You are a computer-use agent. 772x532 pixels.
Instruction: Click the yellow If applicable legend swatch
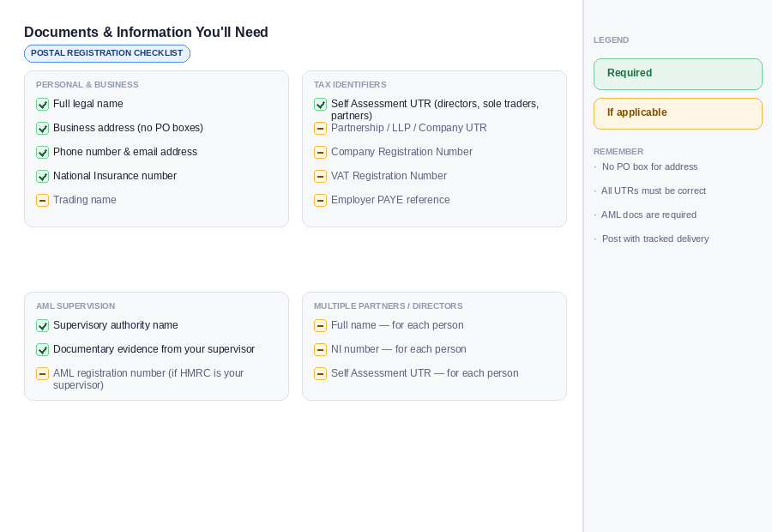(679, 113)
